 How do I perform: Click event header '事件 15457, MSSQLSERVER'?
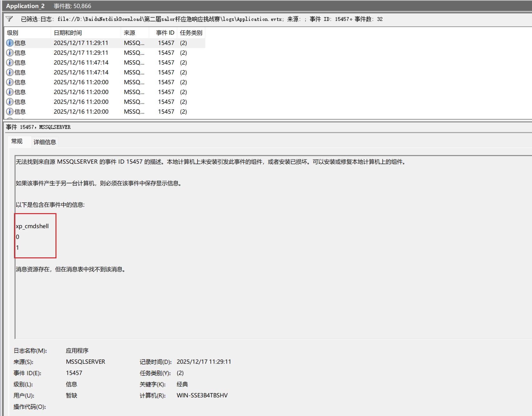click(x=38, y=127)
